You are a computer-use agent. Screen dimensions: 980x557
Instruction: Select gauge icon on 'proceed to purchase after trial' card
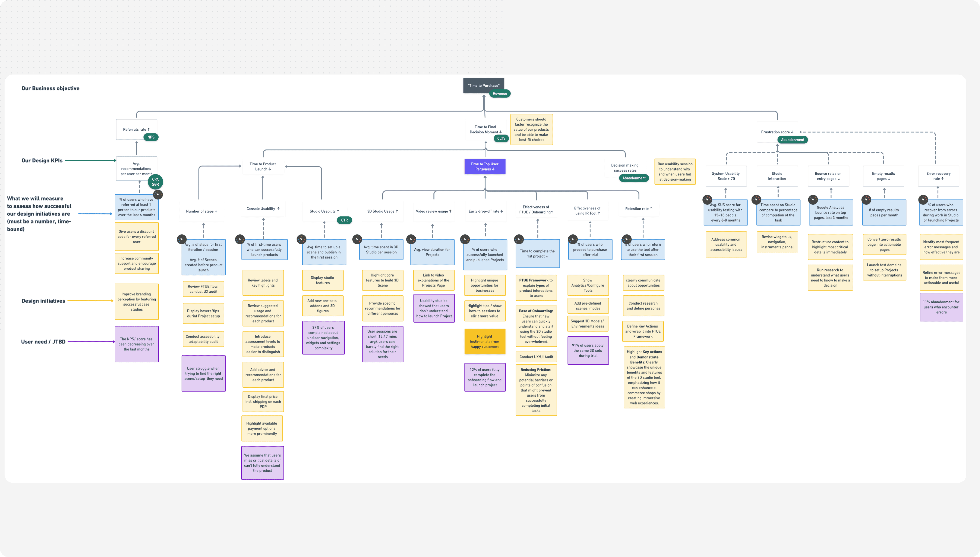573,239
